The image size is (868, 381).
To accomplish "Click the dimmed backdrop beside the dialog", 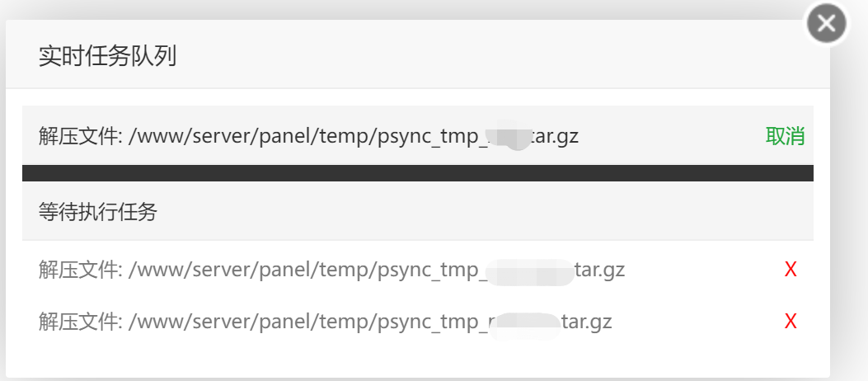I will tap(850, 222).
